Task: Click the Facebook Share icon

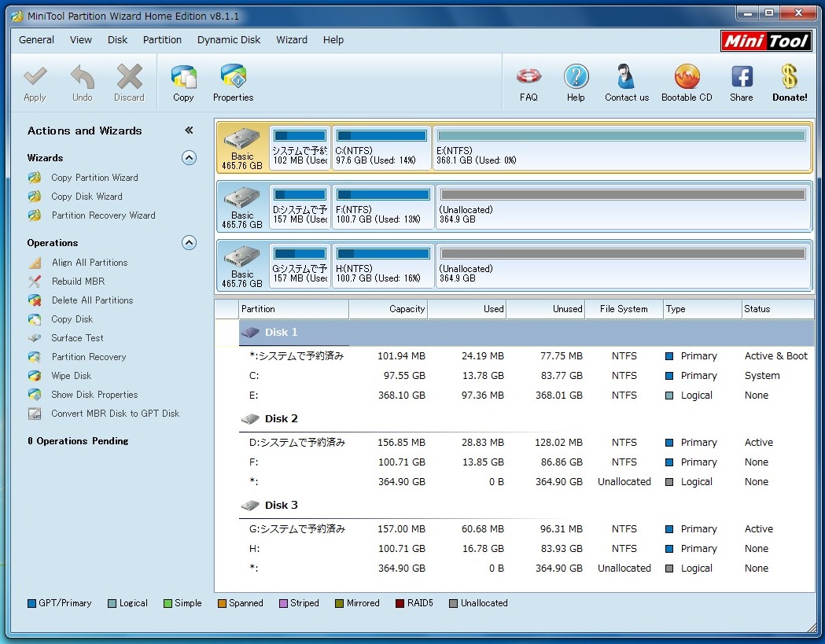Action: pos(742,77)
